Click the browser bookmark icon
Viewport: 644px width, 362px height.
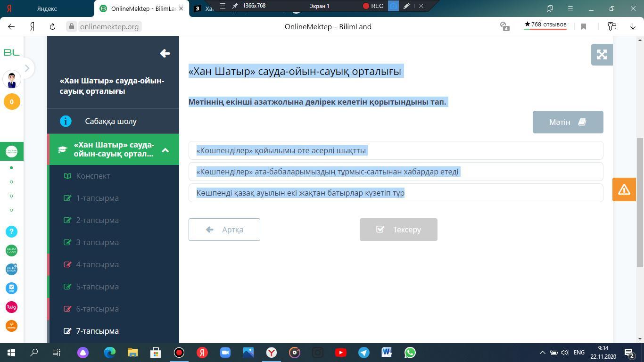tap(584, 27)
